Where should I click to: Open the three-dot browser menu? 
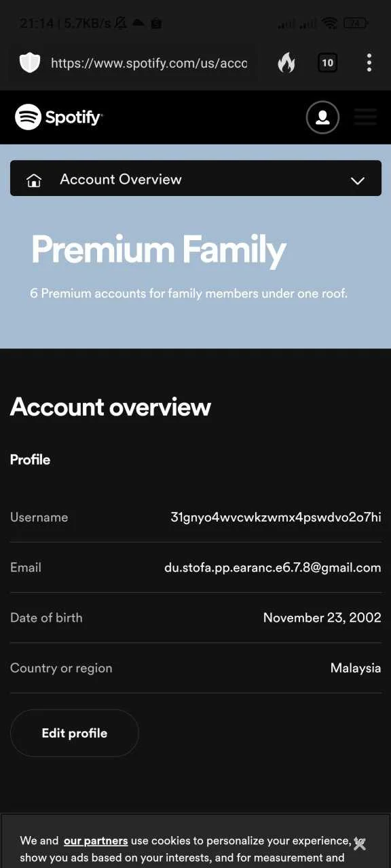(369, 63)
